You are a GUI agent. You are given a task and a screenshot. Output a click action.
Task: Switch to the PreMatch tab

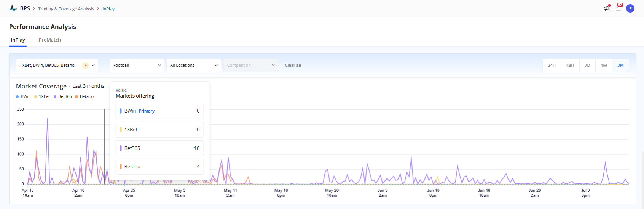pyautogui.click(x=50, y=40)
